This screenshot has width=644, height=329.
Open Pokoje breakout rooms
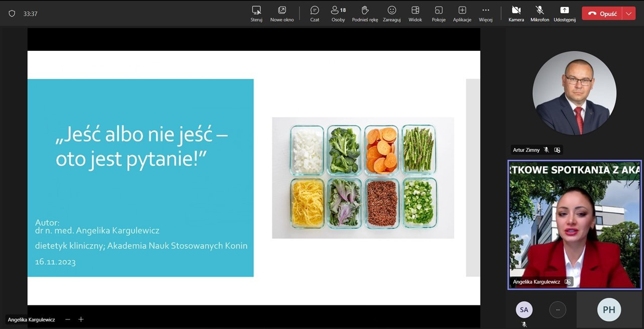[x=438, y=14]
